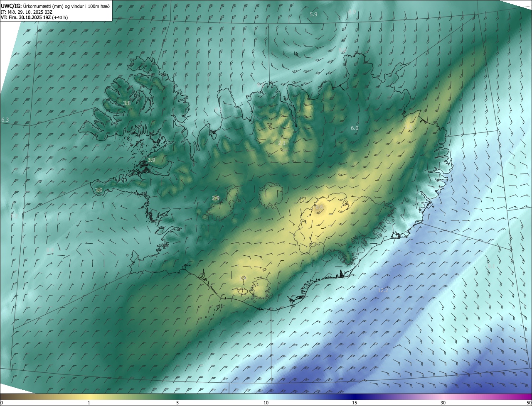The image size is (532, 406).
Task: Click the 3.9 value label near Breiðafjörður
Action: (151, 160)
